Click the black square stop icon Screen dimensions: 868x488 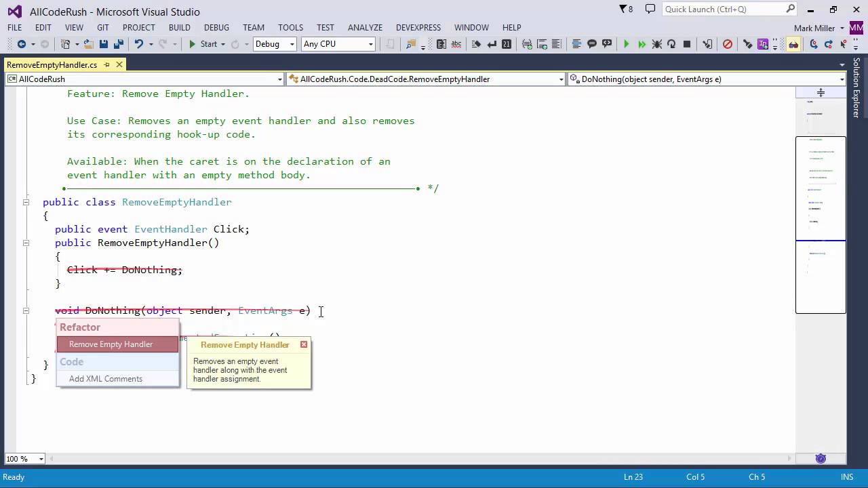687,44
